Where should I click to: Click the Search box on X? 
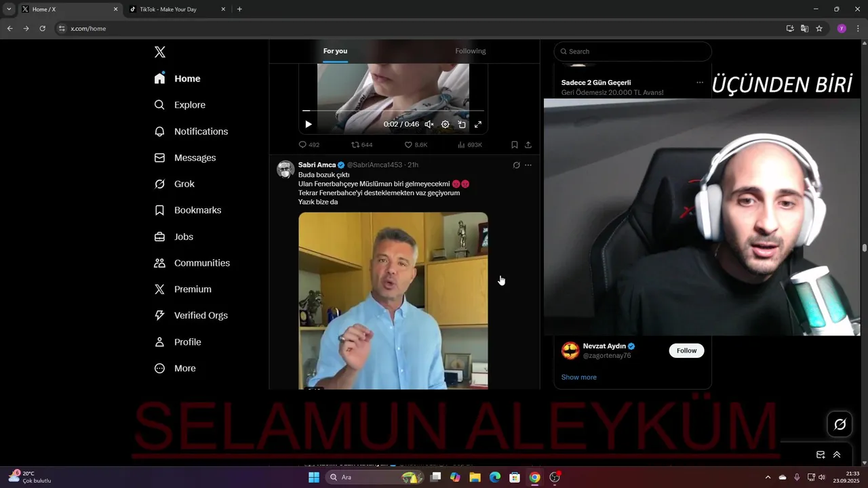pos(633,52)
